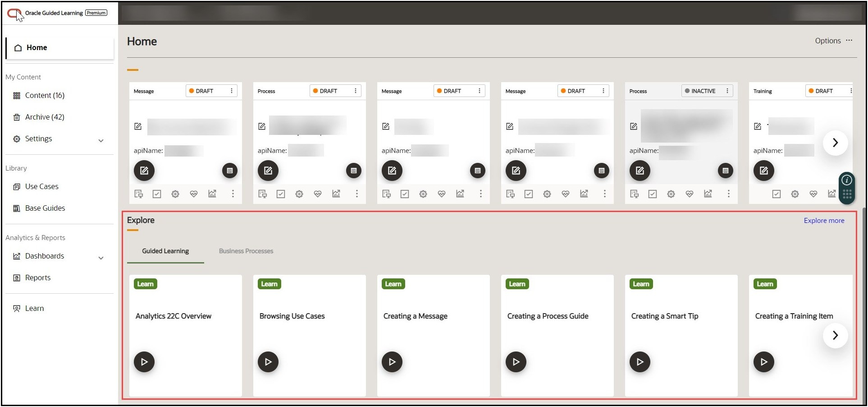The width and height of the screenshot is (868, 407).
Task: Open Use Cases in the Library section
Action: point(41,186)
